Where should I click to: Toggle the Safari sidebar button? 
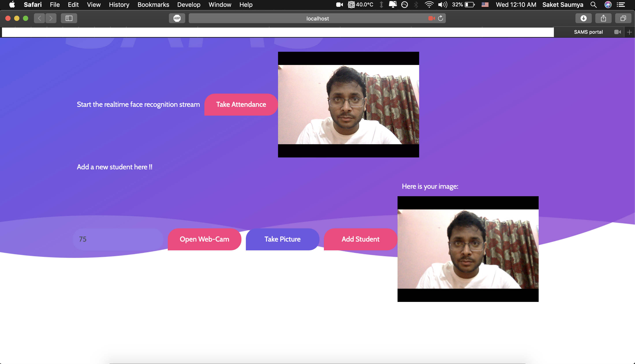click(69, 18)
